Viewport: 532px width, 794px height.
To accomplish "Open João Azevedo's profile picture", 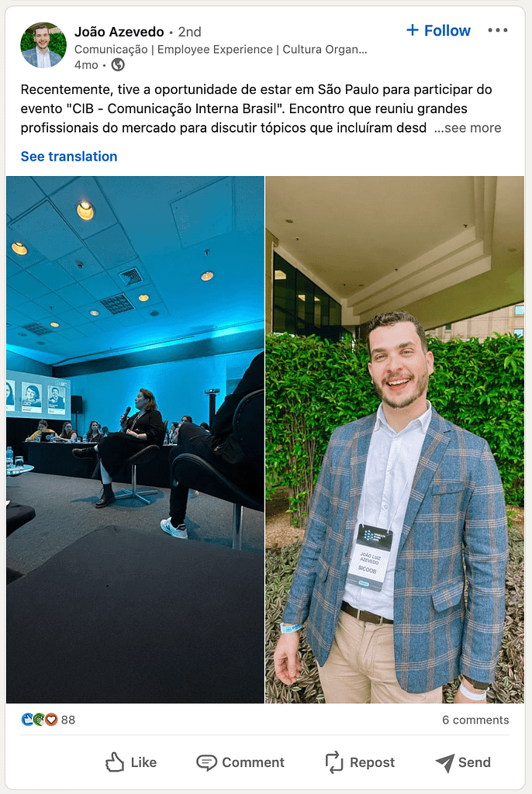I will point(43,45).
